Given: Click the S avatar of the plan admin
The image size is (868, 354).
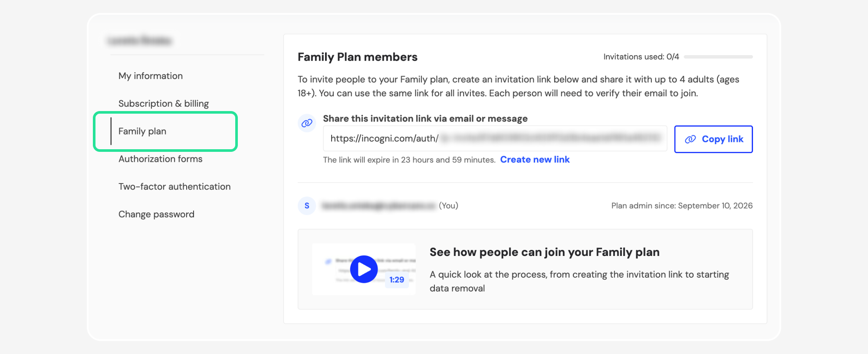Looking at the screenshot, I should [x=307, y=206].
